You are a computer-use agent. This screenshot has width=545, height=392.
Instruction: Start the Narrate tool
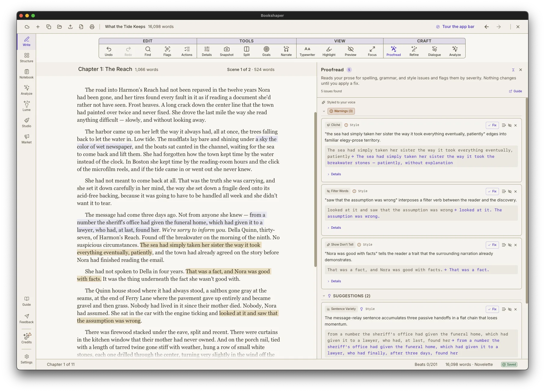coord(286,51)
